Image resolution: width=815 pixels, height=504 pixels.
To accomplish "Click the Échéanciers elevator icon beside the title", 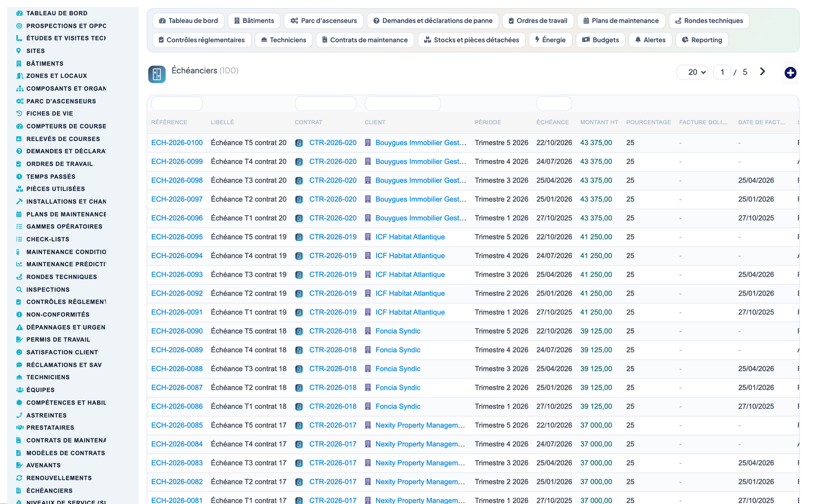I will click(157, 74).
